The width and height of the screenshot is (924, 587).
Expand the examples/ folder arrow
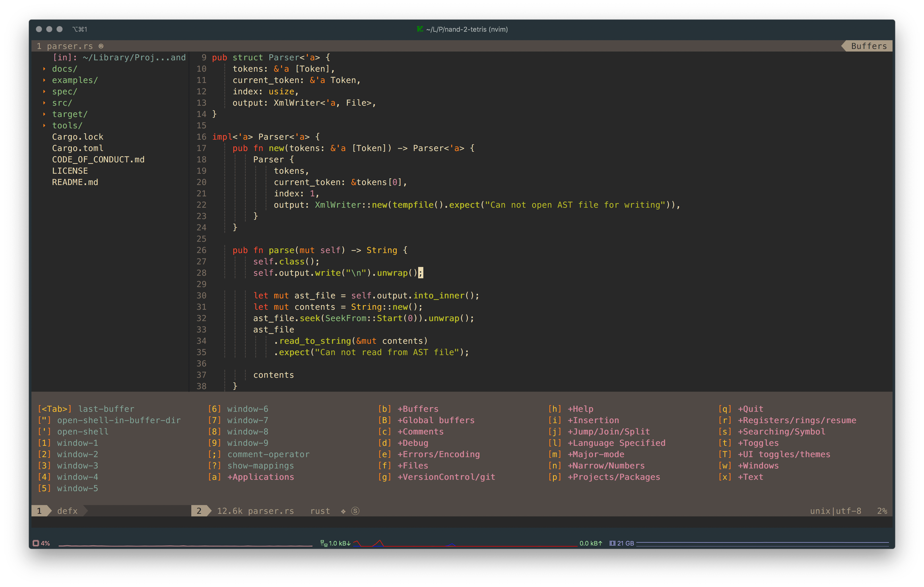(x=44, y=80)
